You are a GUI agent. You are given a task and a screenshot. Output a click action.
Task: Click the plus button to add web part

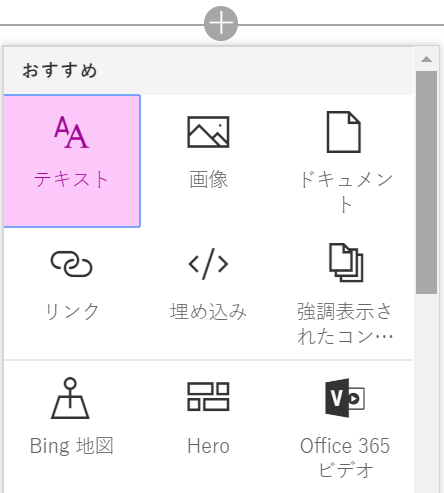point(221,23)
